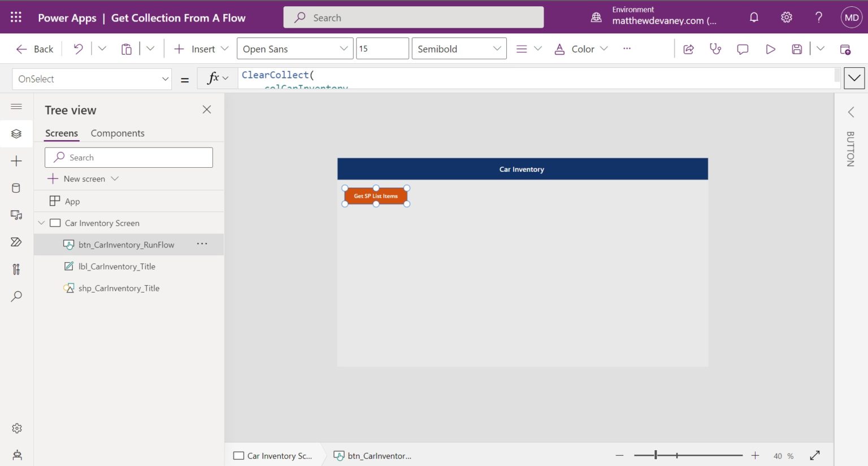Open the Insert menu in the toolbar
The width and height of the screenshot is (868, 466).
click(x=199, y=49)
